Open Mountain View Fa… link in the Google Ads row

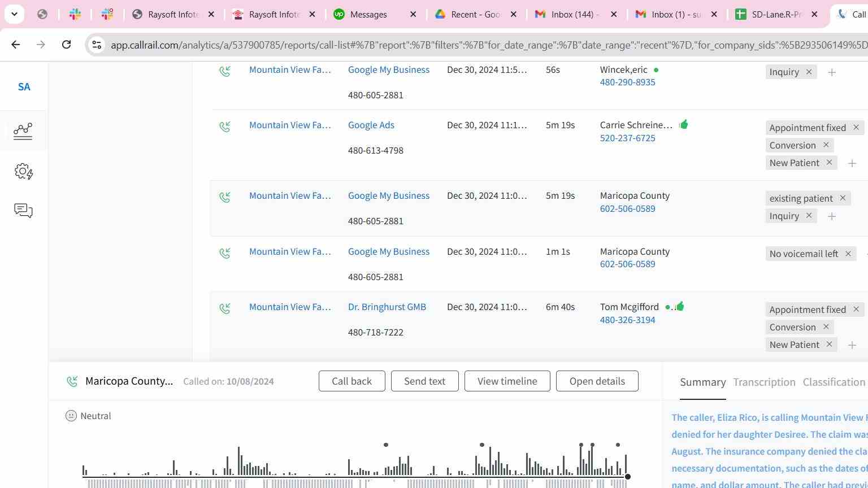click(x=290, y=125)
